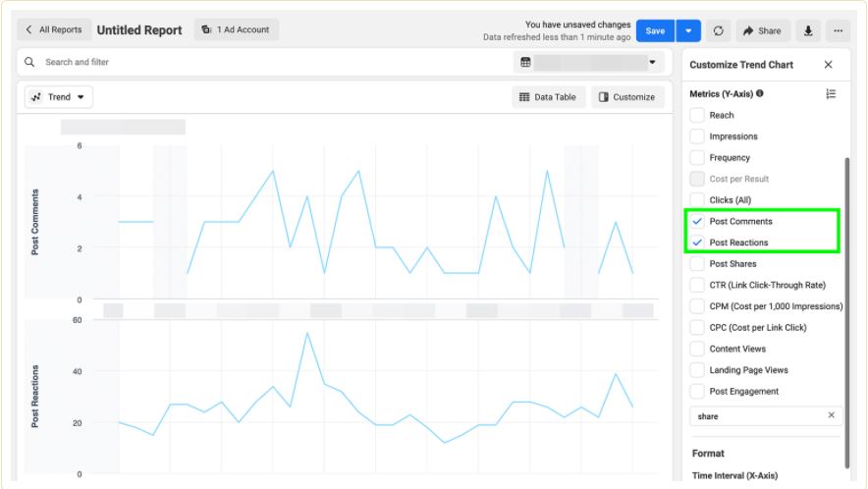The image size is (868, 489).
Task: Click the metrics reorder list icon
Action: [831, 94]
